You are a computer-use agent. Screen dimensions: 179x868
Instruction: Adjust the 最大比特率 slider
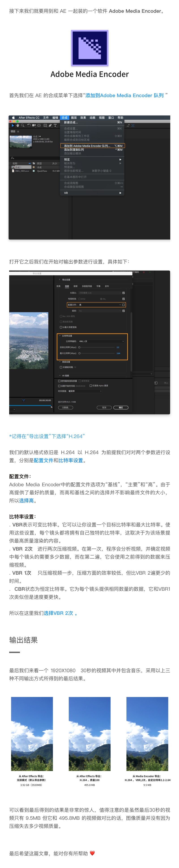point(97,353)
